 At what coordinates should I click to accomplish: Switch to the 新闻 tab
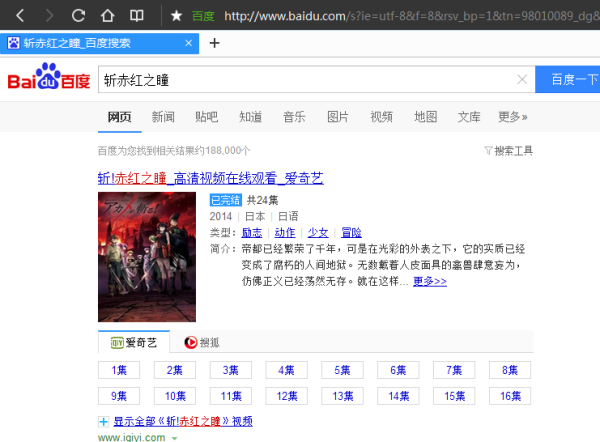163,117
